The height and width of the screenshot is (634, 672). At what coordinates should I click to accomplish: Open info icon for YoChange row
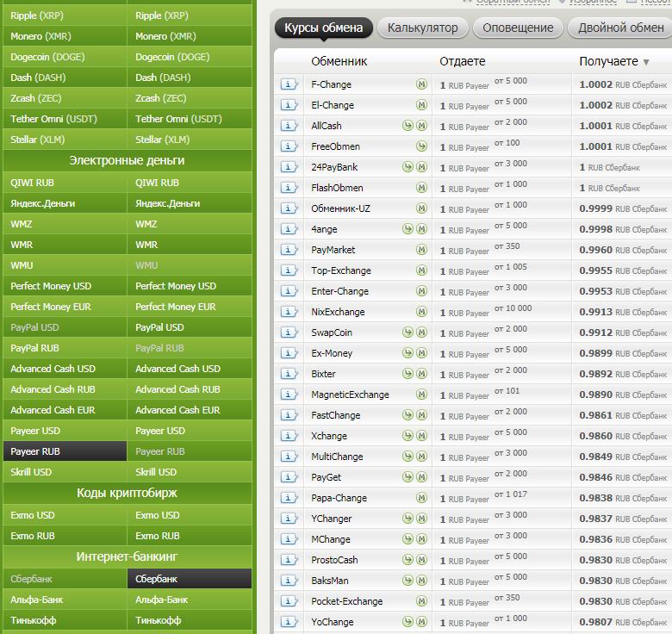pyautogui.click(x=289, y=622)
